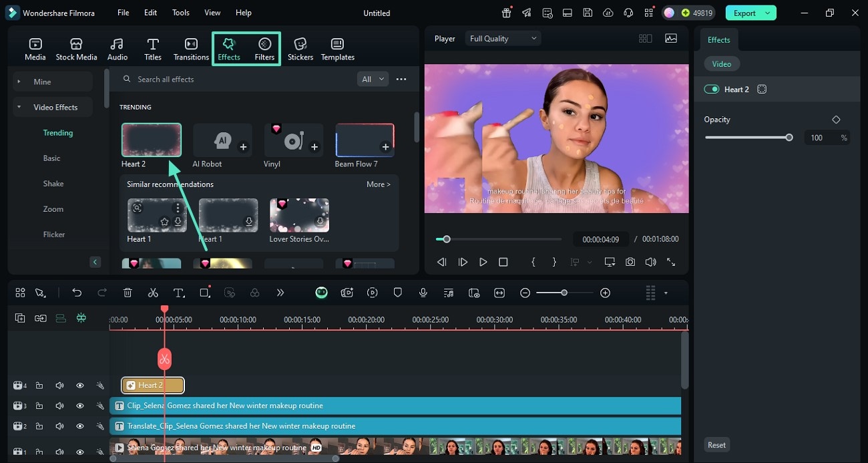The height and width of the screenshot is (463, 868).
Task: Open the Transitions tab
Action: 191,49
